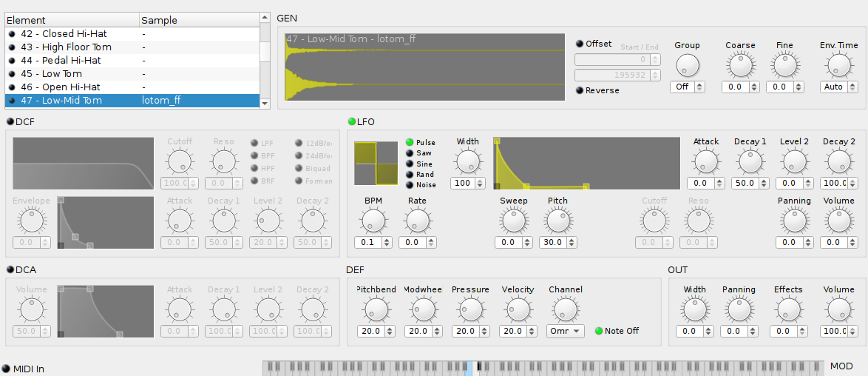Adjust the LFO BPM knob
868x376 pixels.
[373, 220]
